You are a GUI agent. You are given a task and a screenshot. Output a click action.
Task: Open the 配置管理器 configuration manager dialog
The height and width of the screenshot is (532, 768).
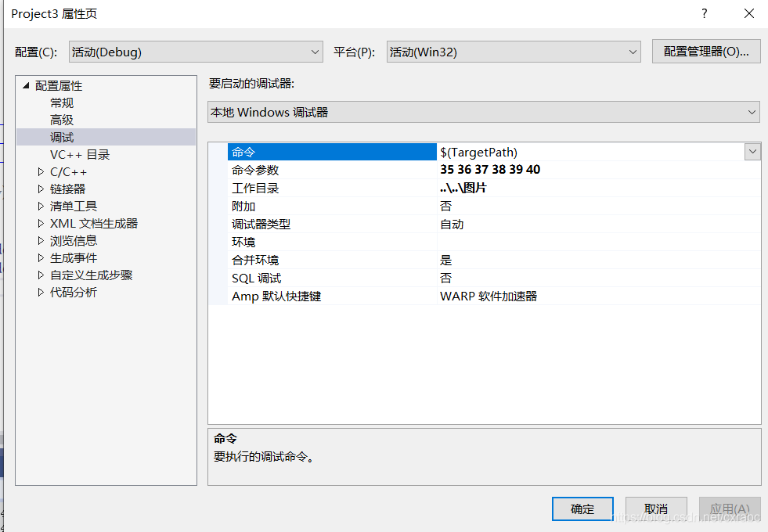[705, 51]
